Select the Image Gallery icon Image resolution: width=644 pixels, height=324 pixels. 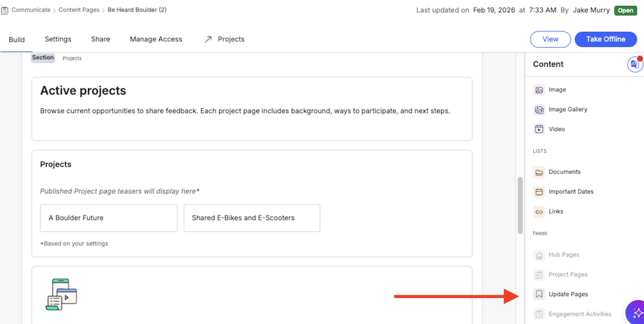[x=539, y=110]
